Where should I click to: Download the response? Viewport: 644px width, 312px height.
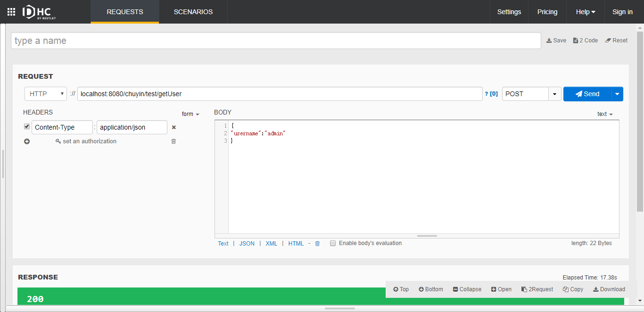[x=609, y=289]
